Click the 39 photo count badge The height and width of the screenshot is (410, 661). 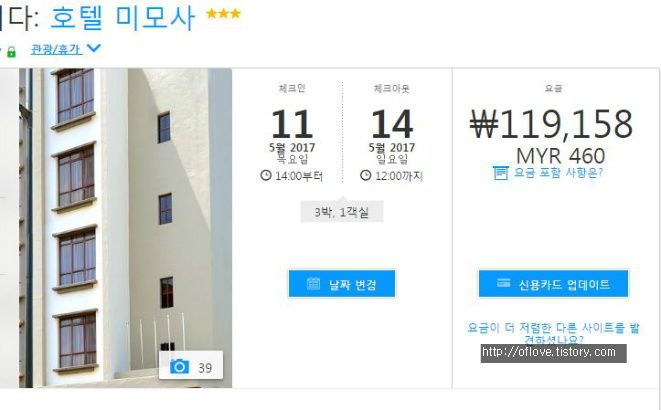[x=191, y=365]
